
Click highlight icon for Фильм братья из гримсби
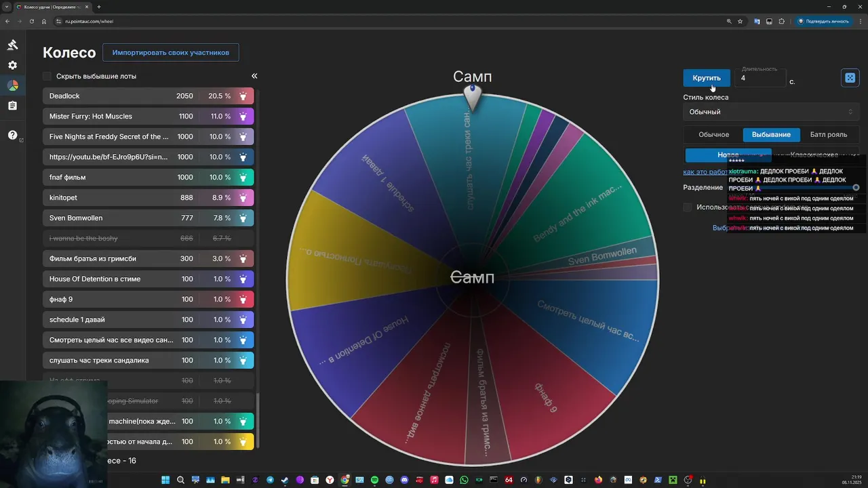pos(243,259)
